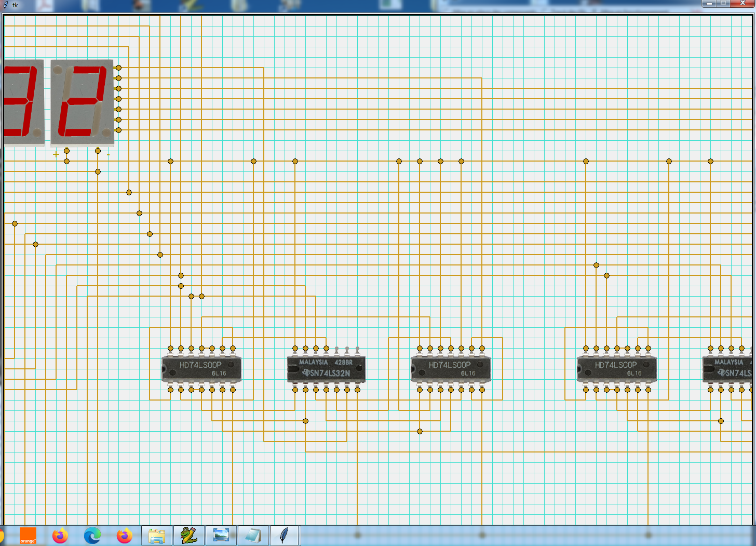Launch Microsoft Edge from the taskbar
Viewport: 756px width, 546px height.
tap(92, 536)
